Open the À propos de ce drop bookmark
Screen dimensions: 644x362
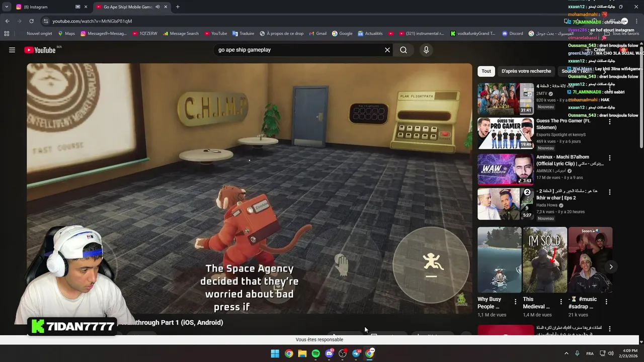(281, 34)
